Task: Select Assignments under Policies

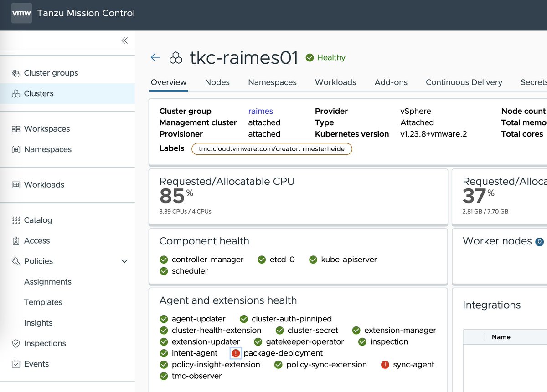Action: [x=48, y=282]
